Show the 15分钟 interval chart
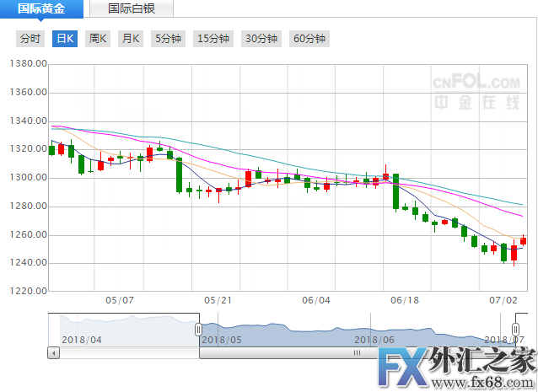Viewport: 538px width, 392px height. tap(213, 39)
